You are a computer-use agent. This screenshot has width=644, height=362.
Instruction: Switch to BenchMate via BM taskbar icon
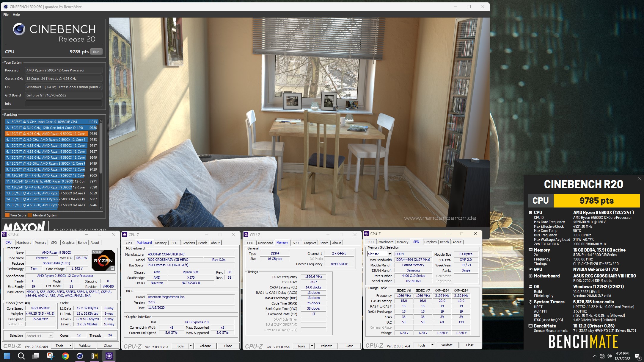(x=94, y=356)
